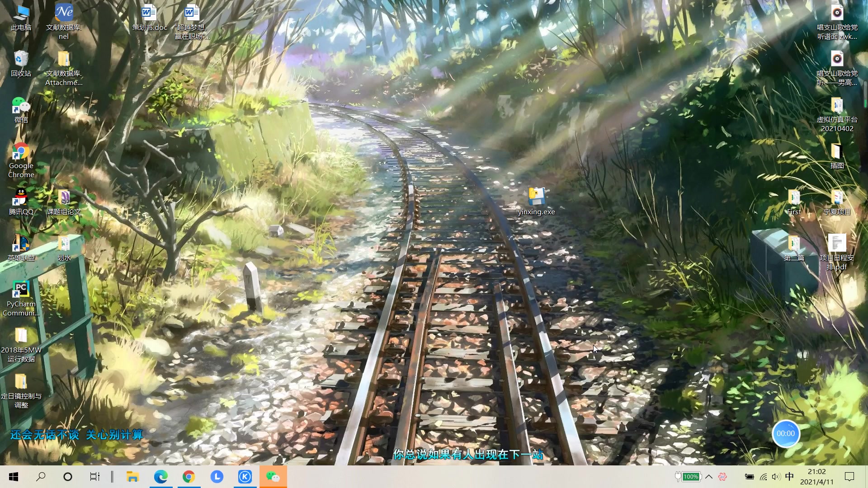Image resolution: width=868 pixels, height=488 pixels.
Task: Switch to Chrome on taskbar
Action: pos(189,477)
